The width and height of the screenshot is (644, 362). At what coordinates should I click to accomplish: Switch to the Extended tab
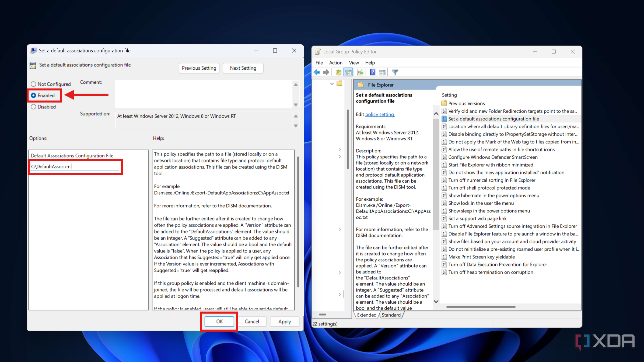(367, 315)
